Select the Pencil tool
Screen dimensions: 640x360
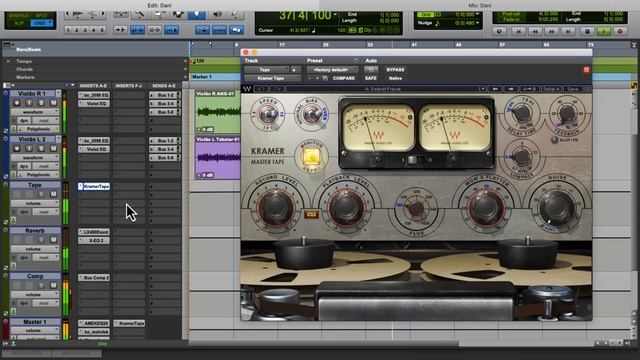tap(236, 15)
